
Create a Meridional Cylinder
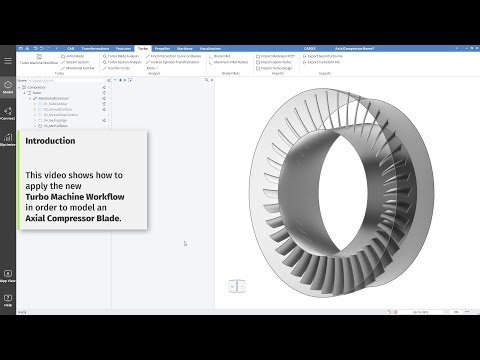78,68
